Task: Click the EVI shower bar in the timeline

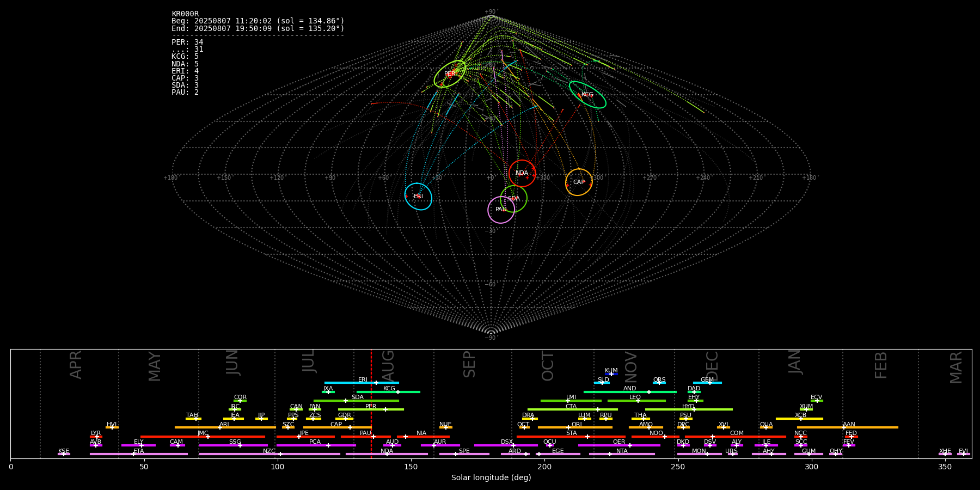Action: pos(964,454)
